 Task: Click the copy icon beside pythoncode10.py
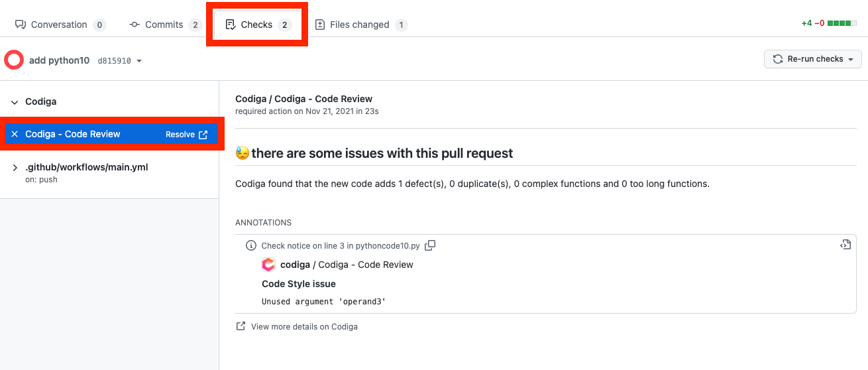click(430, 245)
